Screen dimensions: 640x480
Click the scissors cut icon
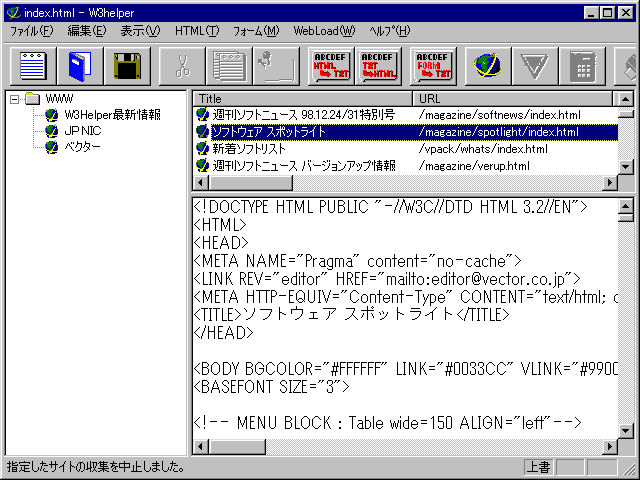[182, 66]
